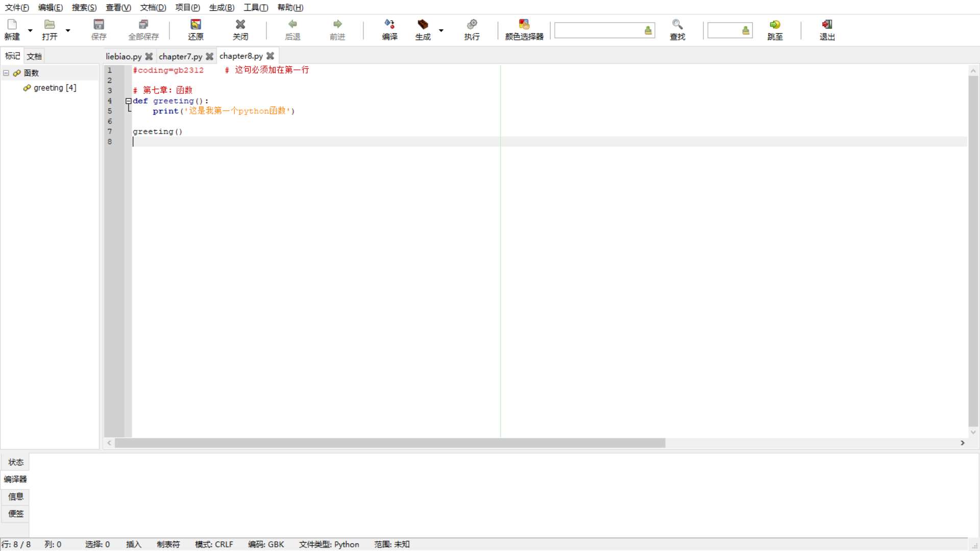The image size is (980, 551).
Task: Click the 模式: CRLF status entry
Action: [214, 544]
